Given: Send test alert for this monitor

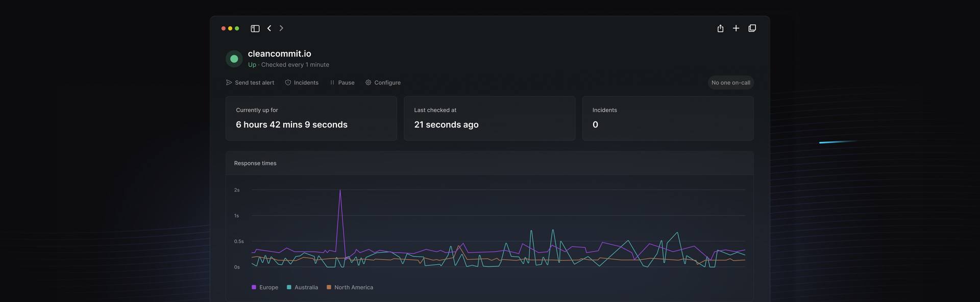Looking at the screenshot, I should point(250,83).
